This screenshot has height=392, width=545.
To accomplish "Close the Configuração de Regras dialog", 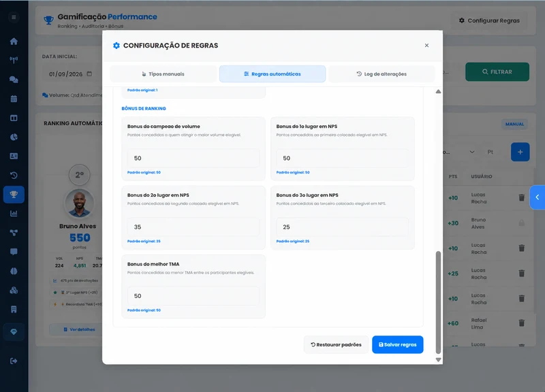I will pos(426,46).
